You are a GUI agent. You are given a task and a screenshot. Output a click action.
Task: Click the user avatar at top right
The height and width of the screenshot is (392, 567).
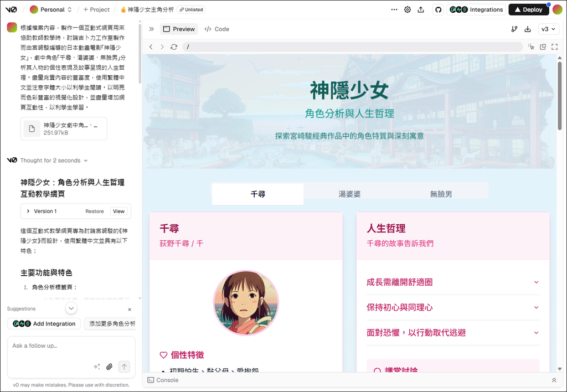point(558,10)
